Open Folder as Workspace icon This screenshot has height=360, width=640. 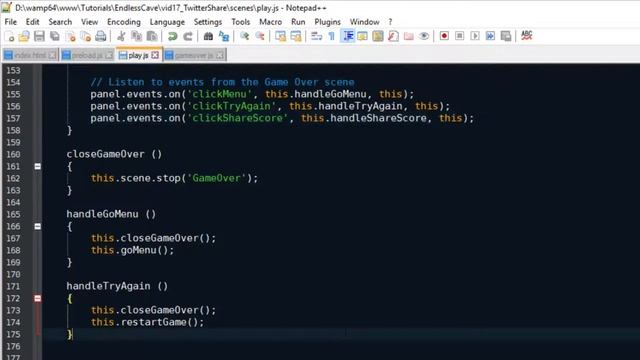[x=409, y=36]
